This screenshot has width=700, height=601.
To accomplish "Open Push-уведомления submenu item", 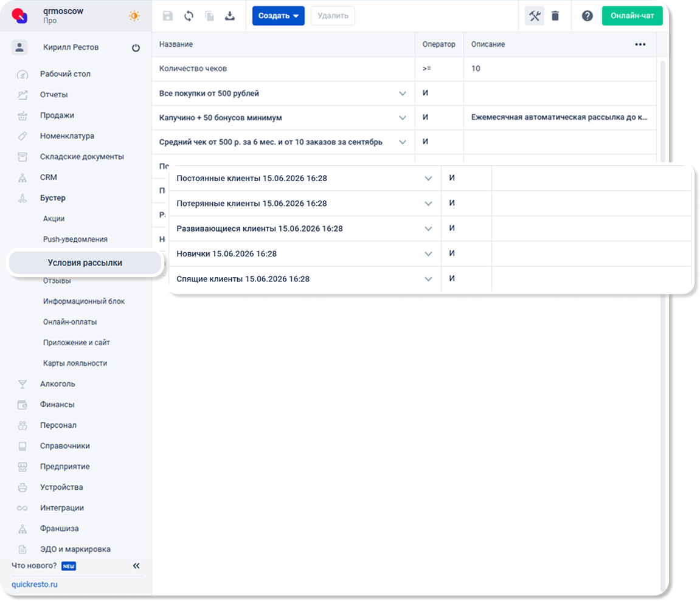I will pos(75,239).
